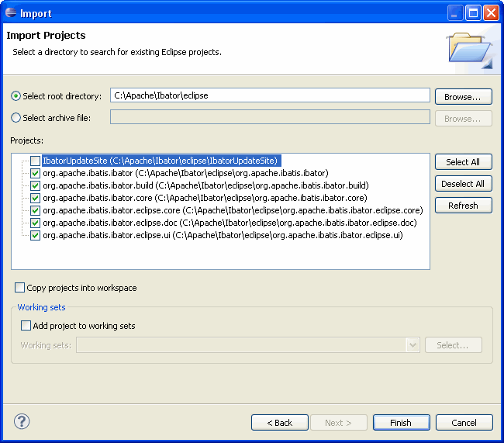Click the Select All button
The height and width of the screenshot is (443, 504).
point(463,162)
